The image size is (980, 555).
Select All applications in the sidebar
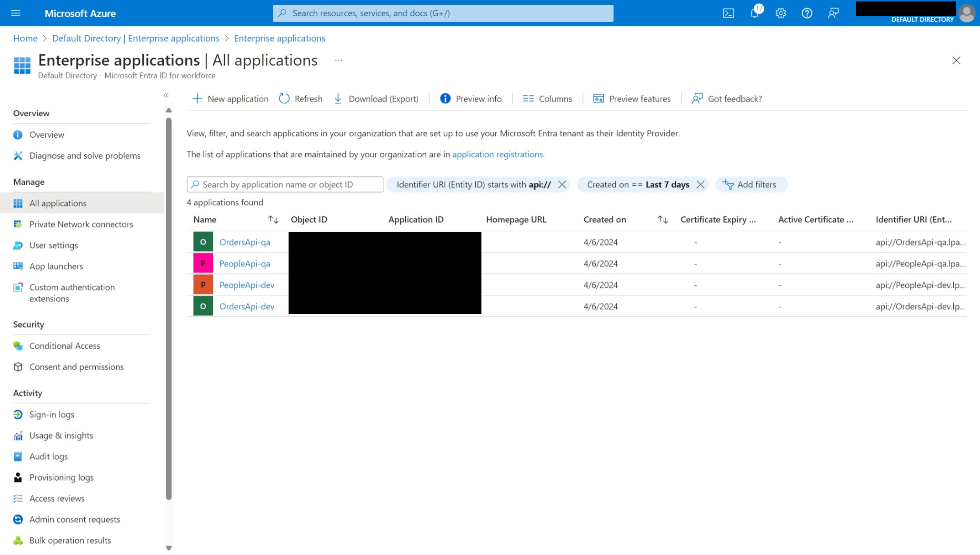click(82, 203)
